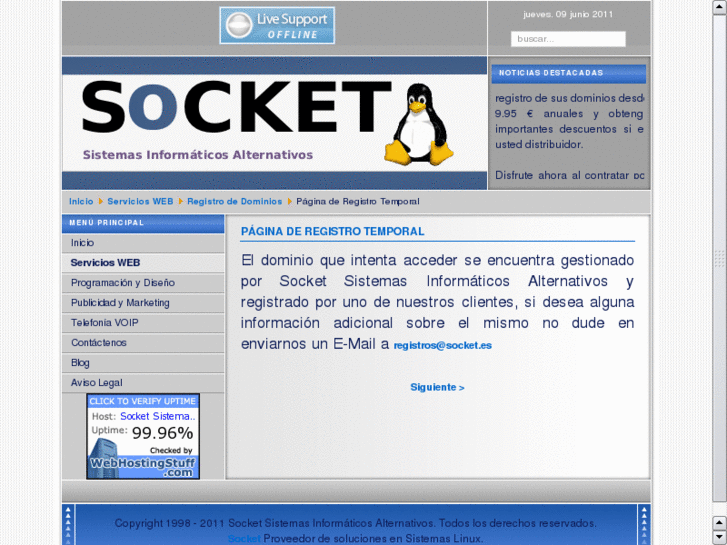The height and width of the screenshot is (545, 727).
Task: Click Sistemas Informáticos Alternativos tagline
Action: pos(198,155)
